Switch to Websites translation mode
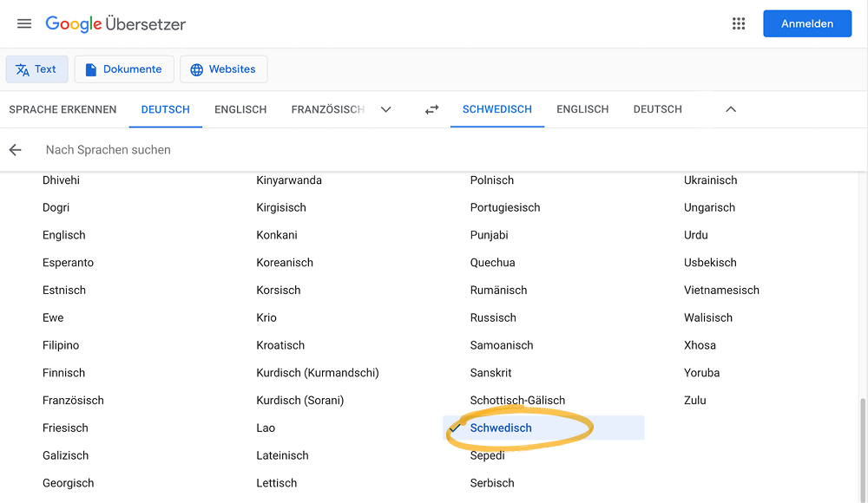 pos(224,69)
